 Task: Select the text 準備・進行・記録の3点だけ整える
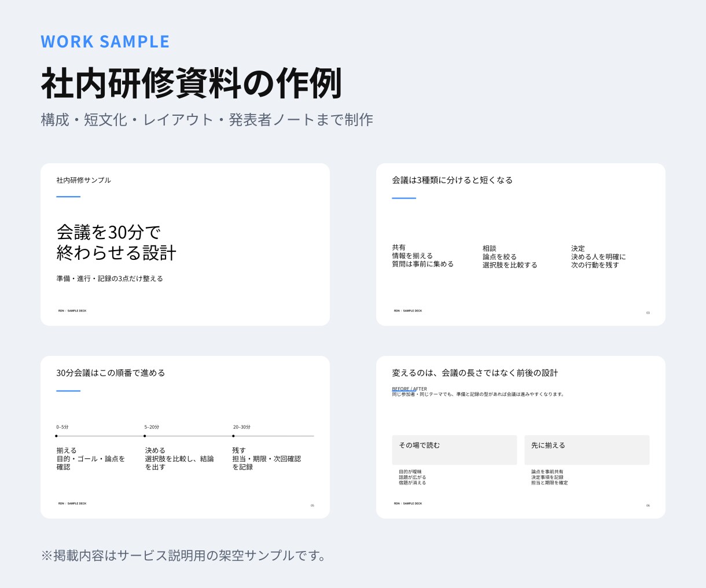(109, 278)
